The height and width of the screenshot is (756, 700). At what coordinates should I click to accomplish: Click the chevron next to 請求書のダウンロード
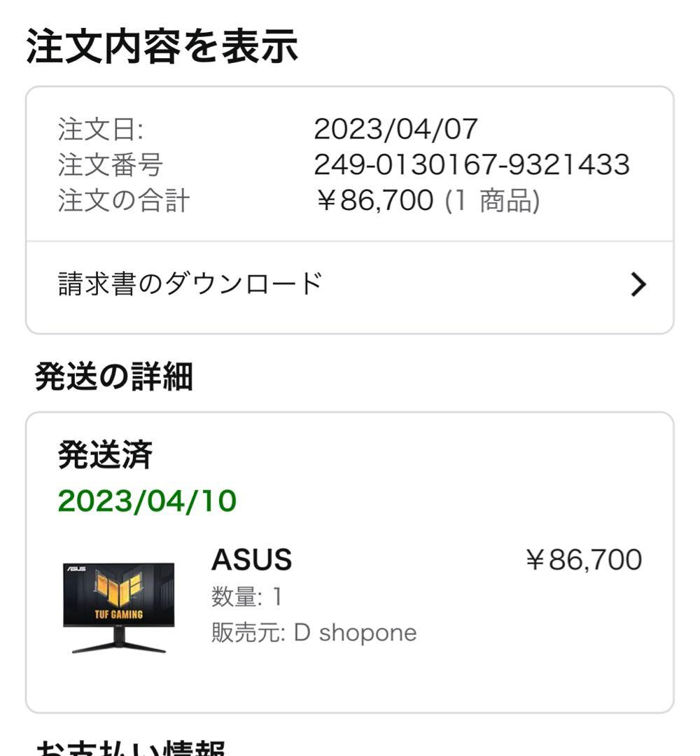coord(639,283)
